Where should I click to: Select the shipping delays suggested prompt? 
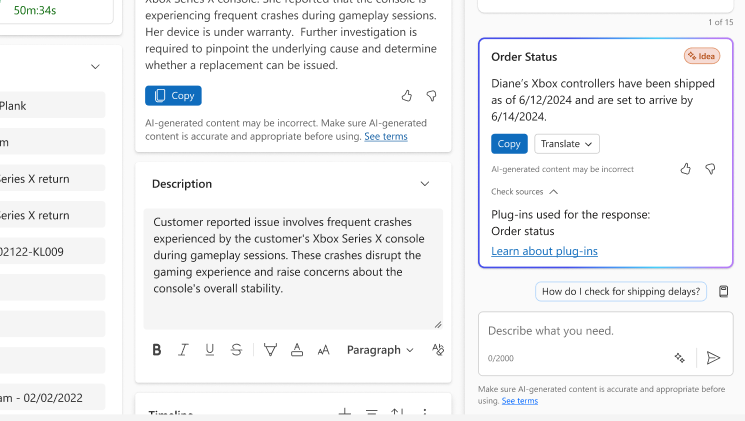(621, 292)
